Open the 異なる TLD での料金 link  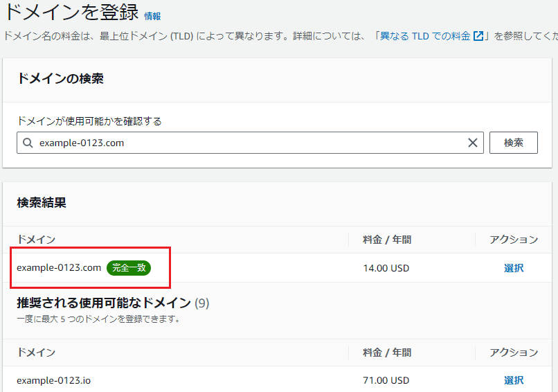(425, 36)
